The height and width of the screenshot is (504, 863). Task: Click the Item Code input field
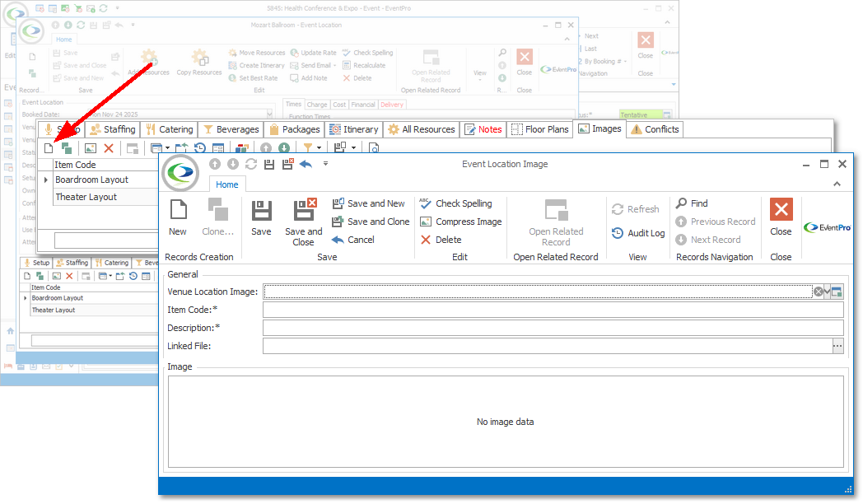point(553,310)
